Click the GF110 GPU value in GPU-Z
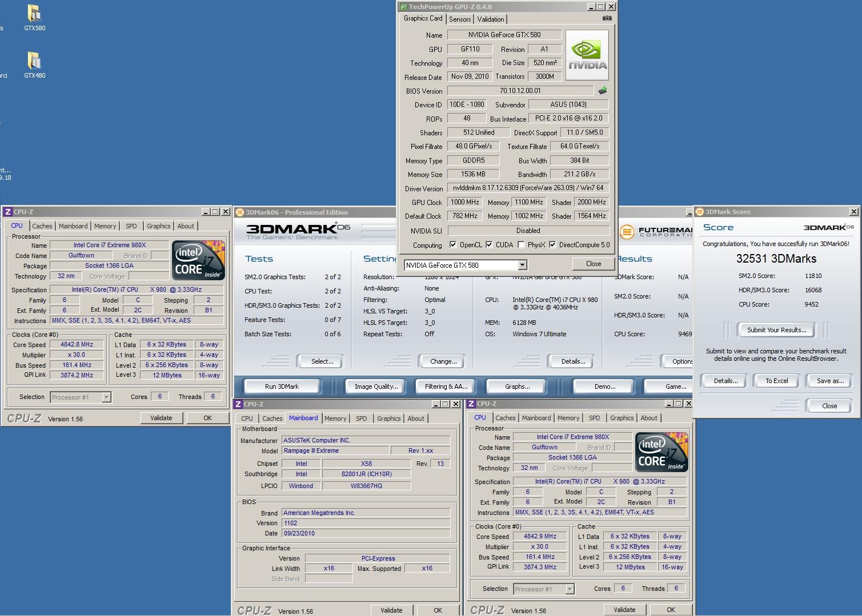 (470, 49)
